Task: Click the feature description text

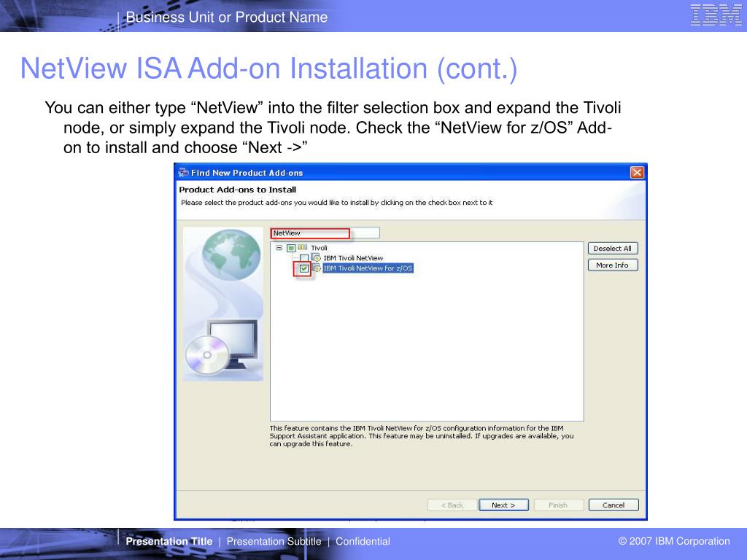Action: pos(422,436)
